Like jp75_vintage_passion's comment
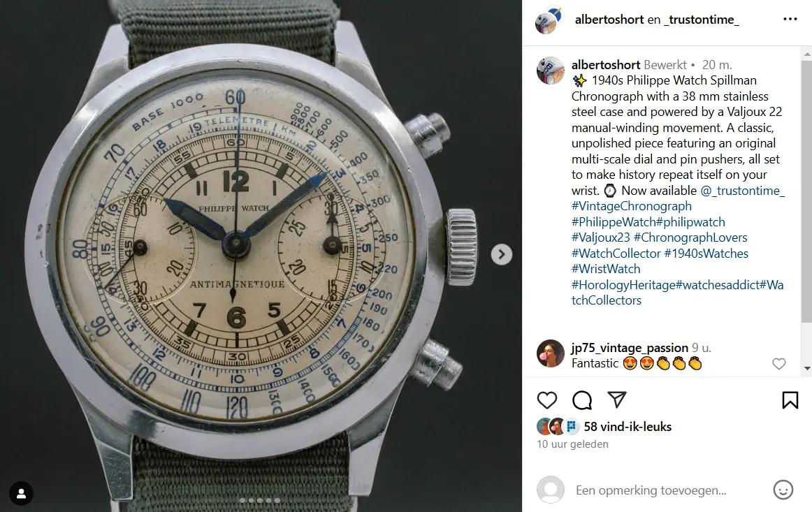 point(779,364)
